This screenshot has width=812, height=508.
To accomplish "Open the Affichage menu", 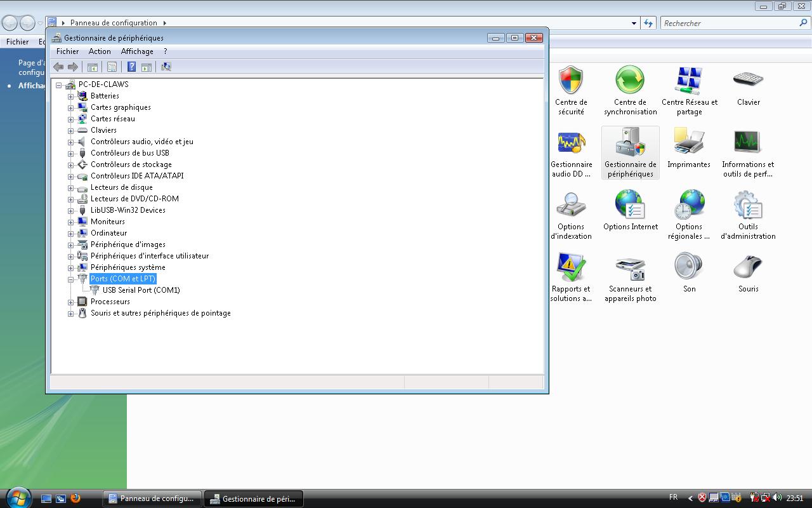I will (137, 51).
